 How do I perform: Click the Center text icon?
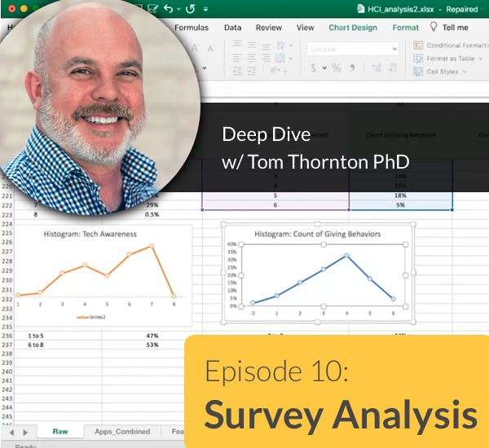tap(251, 58)
